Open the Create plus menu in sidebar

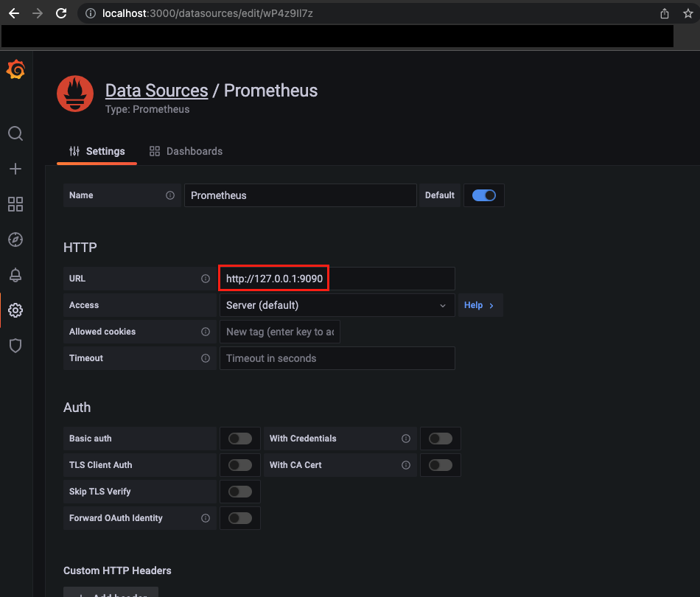tap(15, 169)
